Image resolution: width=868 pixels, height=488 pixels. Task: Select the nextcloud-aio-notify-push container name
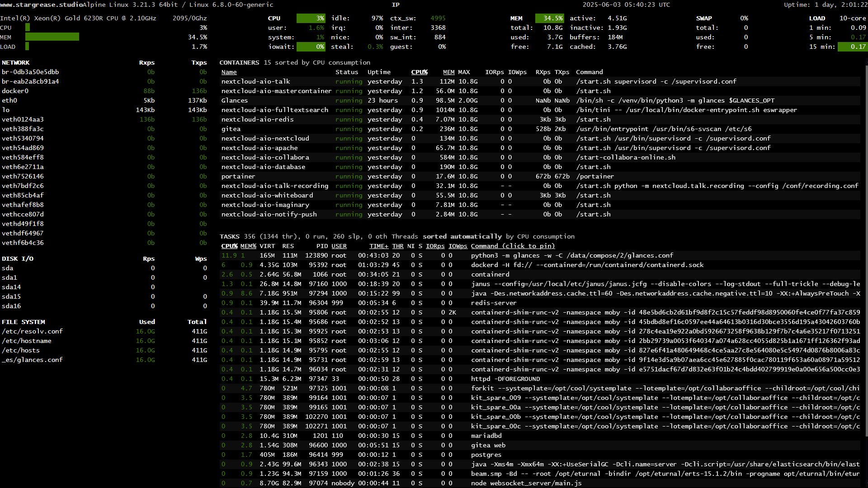pos(269,215)
